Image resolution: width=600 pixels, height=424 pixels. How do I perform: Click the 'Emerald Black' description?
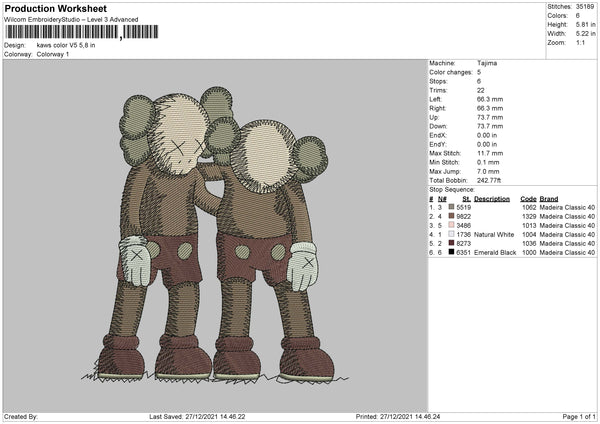(495, 253)
